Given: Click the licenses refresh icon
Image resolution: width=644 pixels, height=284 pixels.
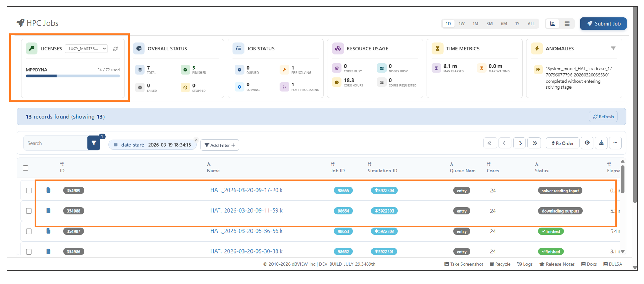Looking at the screenshot, I should (115, 49).
